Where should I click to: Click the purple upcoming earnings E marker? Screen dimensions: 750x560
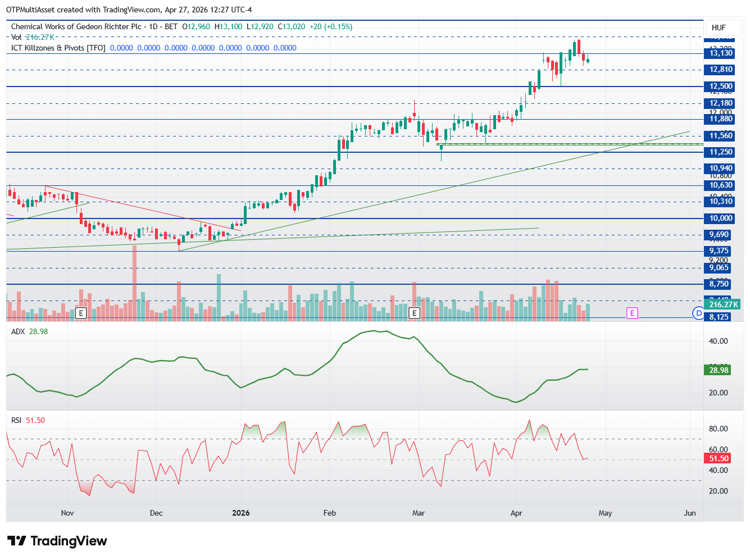click(632, 313)
